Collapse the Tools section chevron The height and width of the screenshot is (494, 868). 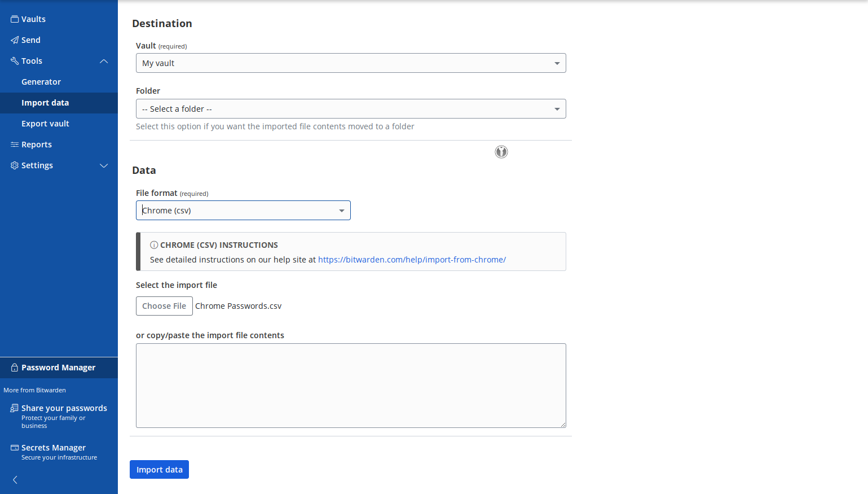coord(104,61)
